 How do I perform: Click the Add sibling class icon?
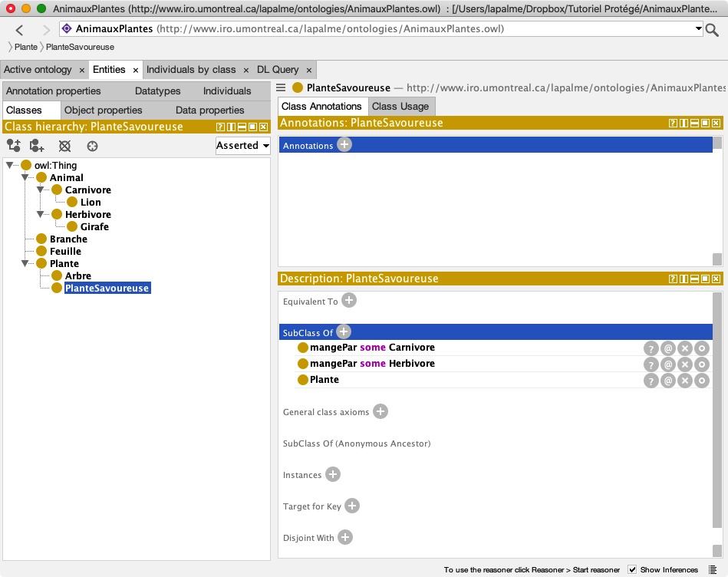point(38,146)
